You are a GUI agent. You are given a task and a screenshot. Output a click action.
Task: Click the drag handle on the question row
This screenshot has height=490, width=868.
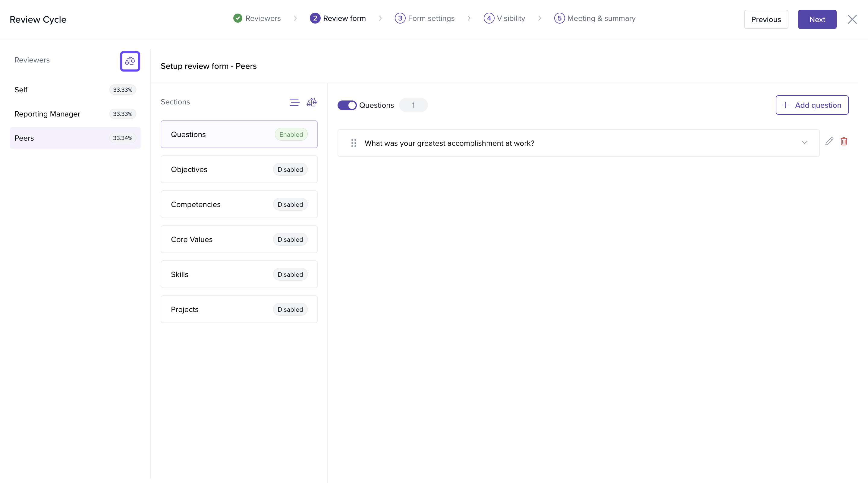(354, 143)
